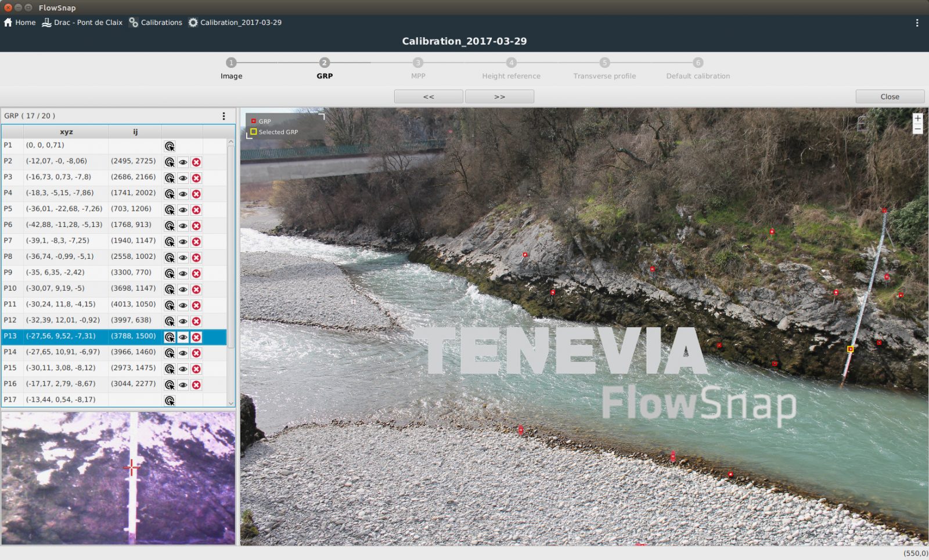Delete image point for row P16
This screenshot has width=929, height=560.
(196, 385)
